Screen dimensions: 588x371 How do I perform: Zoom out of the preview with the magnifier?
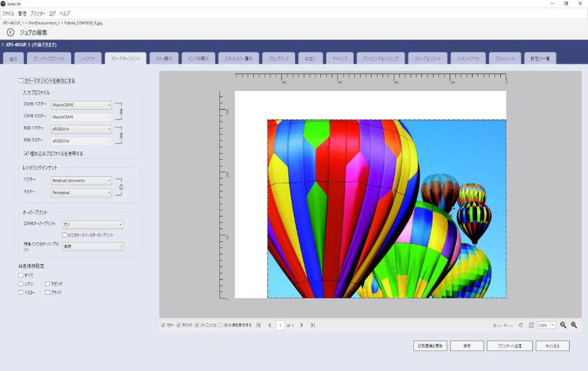click(563, 325)
